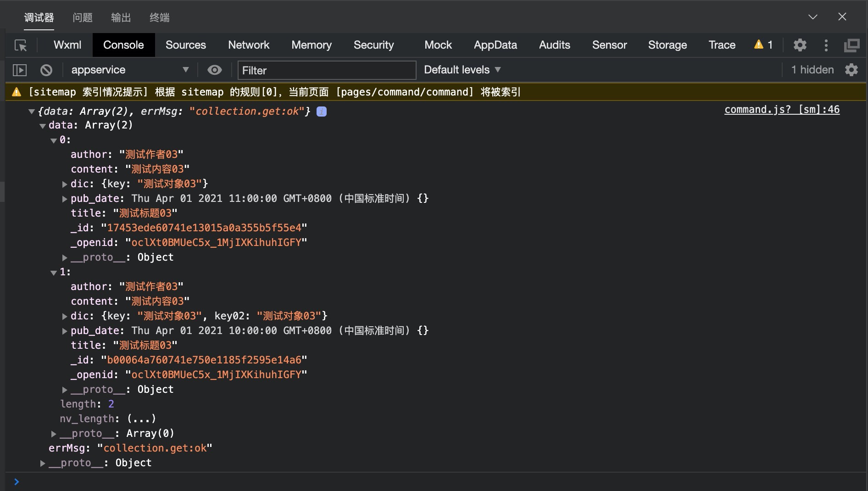868x491 pixels.
Task: Evaluate nv_length (...) getter
Action: (x=141, y=419)
